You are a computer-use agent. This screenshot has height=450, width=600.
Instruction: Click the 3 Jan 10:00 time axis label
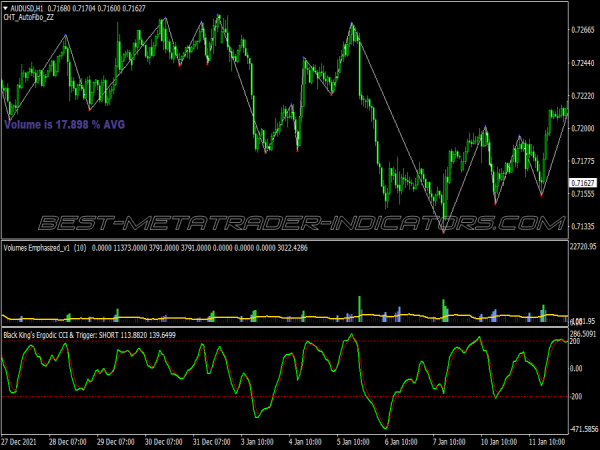pos(257,442)
